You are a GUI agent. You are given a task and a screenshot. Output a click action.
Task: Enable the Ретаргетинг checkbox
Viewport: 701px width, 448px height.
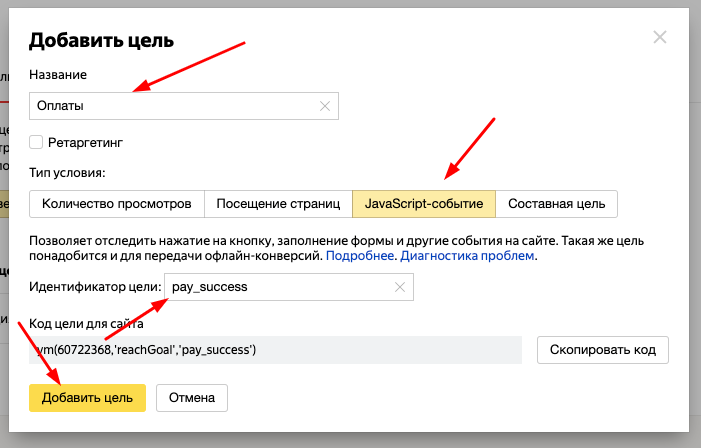coord(36,142)
